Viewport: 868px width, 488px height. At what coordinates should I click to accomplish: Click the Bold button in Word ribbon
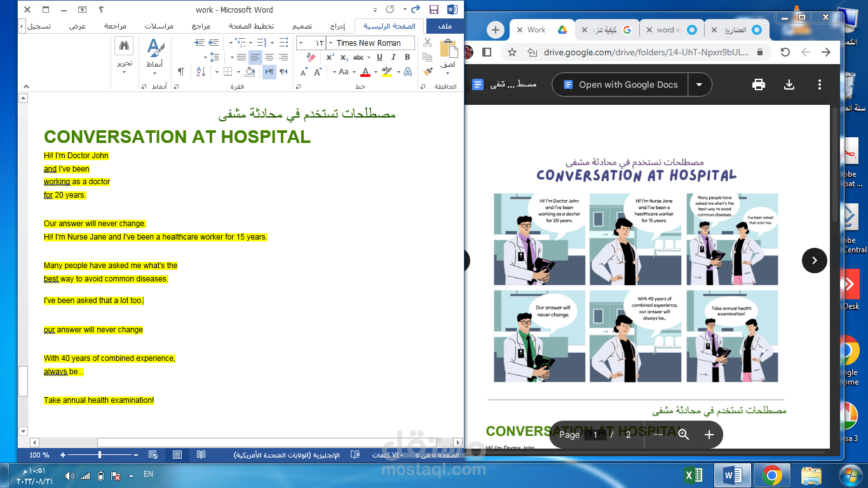[x=407, y=57]
